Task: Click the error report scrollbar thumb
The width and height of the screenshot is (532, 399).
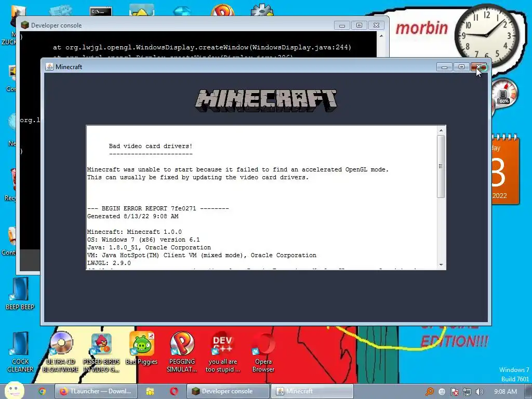Action: click(441, 166)
